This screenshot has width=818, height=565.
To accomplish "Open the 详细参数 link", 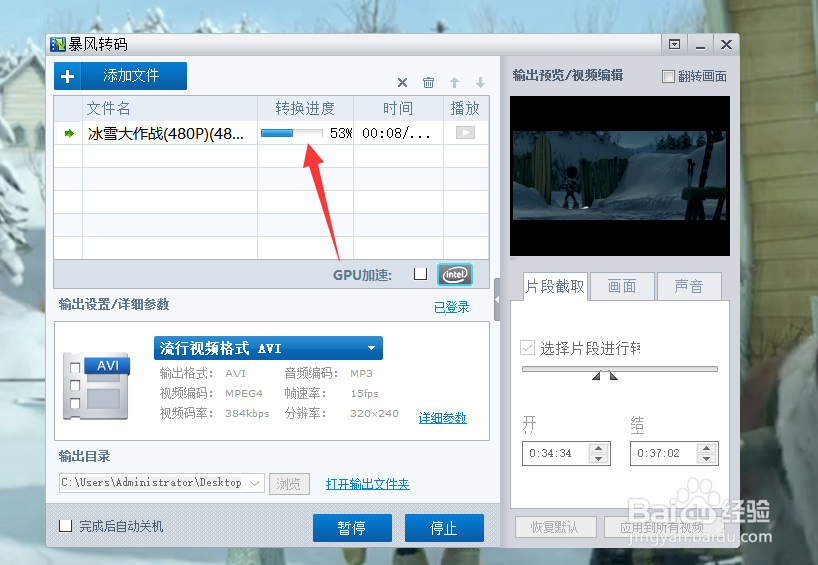I will [x=442, y=418].
